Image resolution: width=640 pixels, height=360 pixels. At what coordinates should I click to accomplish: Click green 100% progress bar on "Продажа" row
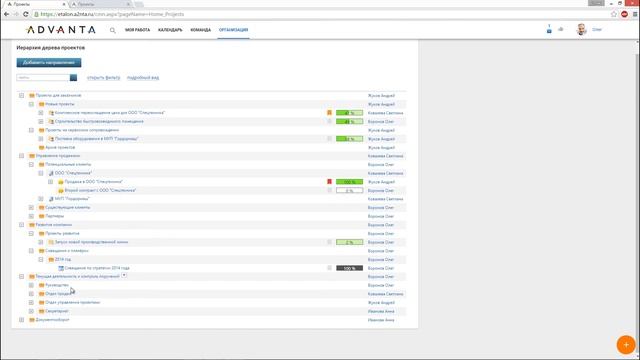click(x=349, y=182)
